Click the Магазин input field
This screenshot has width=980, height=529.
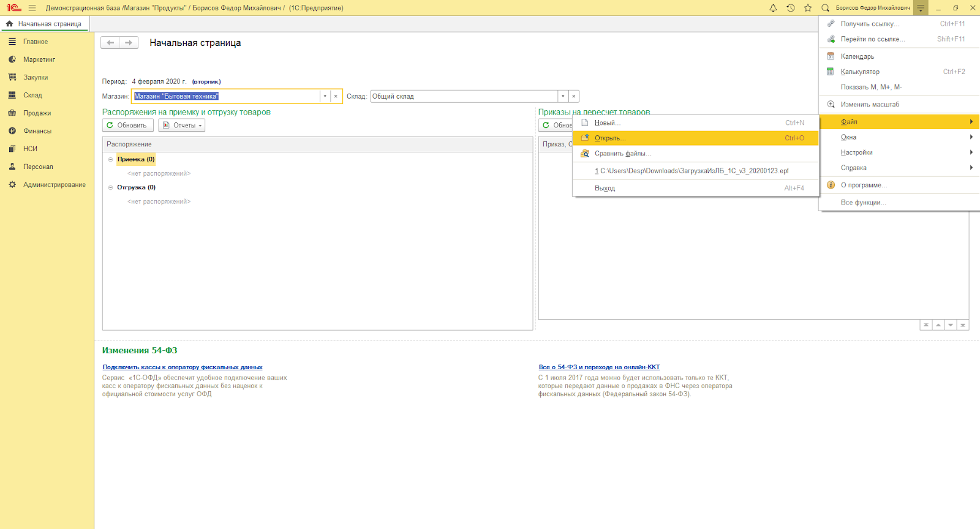tap(225, 96)
